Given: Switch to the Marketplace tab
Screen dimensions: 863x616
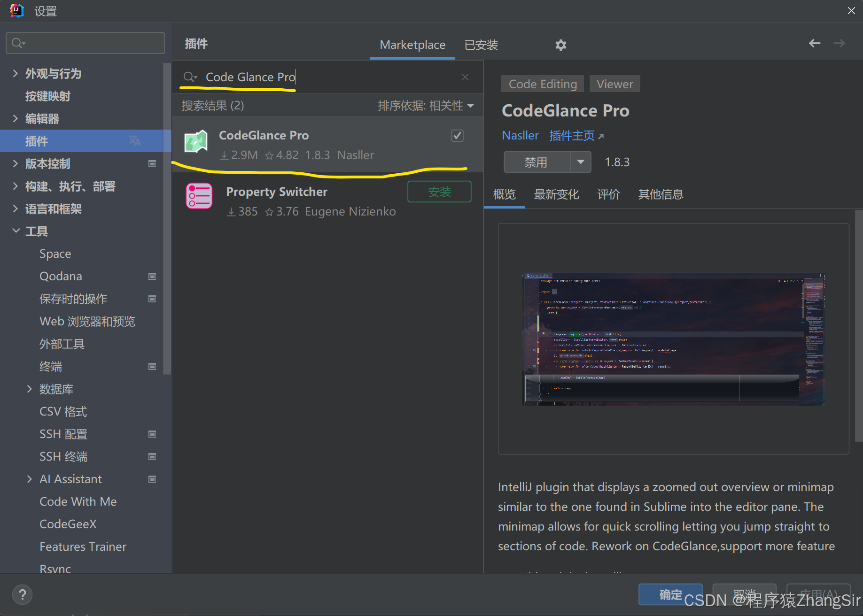Looking at the screenshot, I should coord(412,45).
